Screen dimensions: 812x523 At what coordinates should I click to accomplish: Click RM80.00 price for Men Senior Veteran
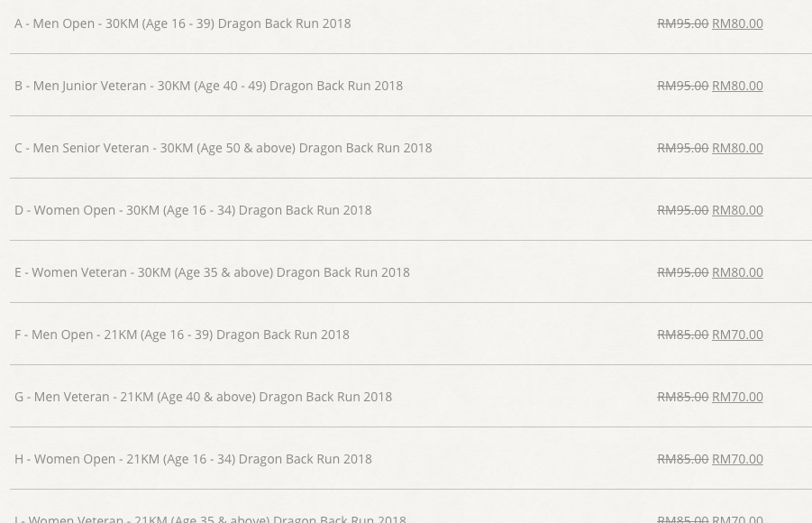737,148
